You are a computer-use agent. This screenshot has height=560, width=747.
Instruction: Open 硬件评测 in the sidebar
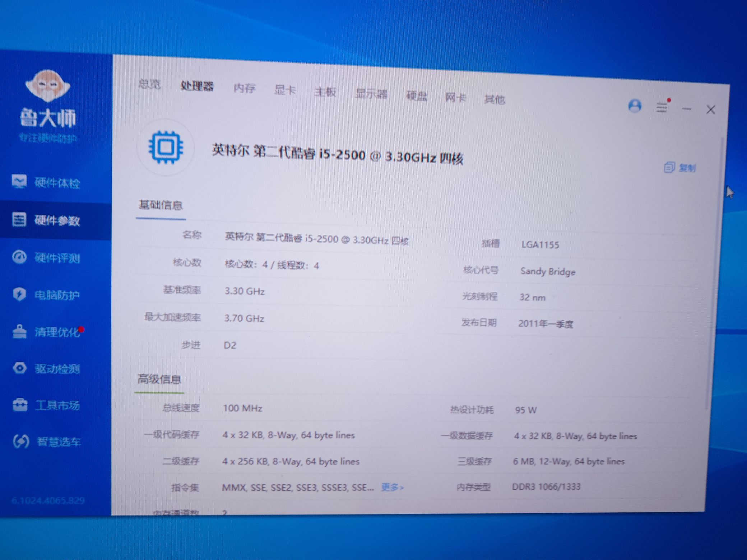pos(47,258)
